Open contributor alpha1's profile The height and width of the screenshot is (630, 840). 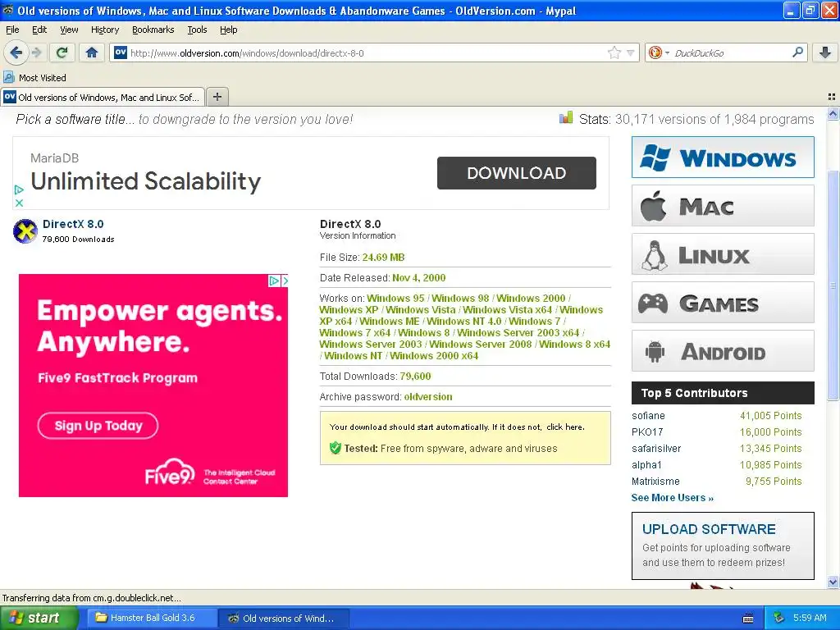click(x=646, y=465)
